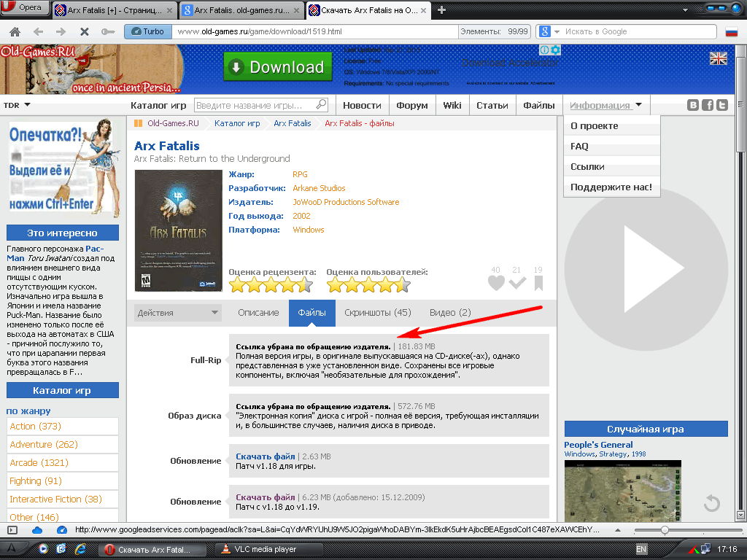Click the Twitter social icon
747x560 pixels.
pos(722,105)
